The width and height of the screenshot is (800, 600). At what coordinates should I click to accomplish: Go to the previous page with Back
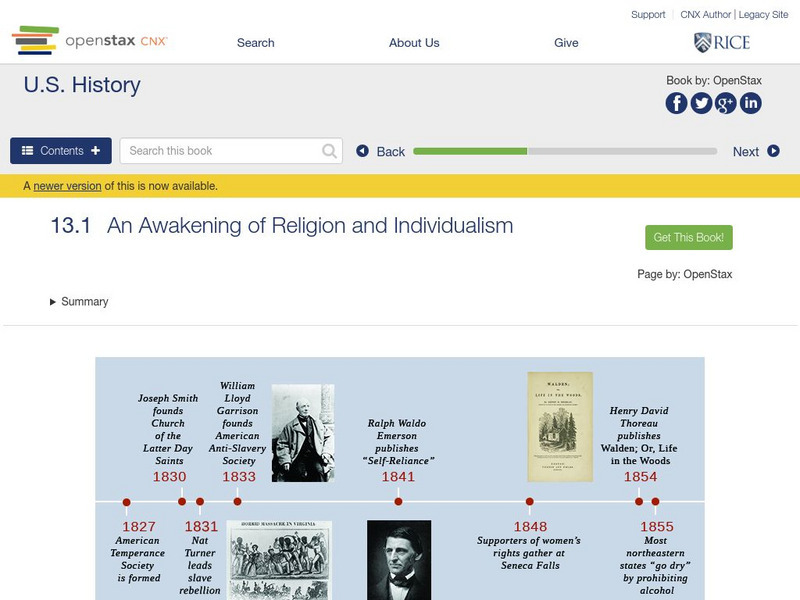pos(381,152)
